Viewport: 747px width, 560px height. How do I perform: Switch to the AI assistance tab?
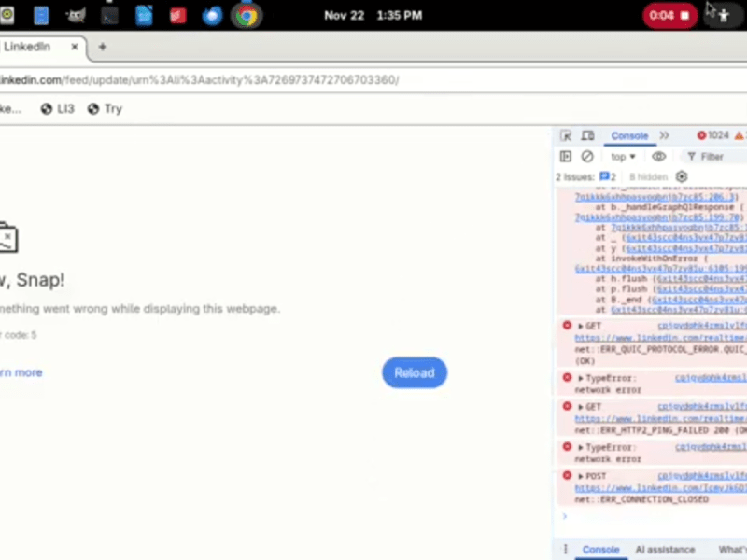pos(665,550)
